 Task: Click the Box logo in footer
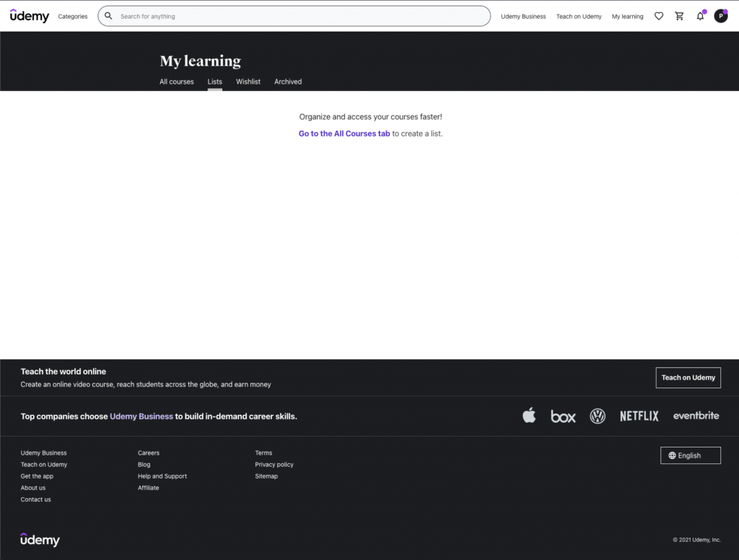click(x=563, y=416)
